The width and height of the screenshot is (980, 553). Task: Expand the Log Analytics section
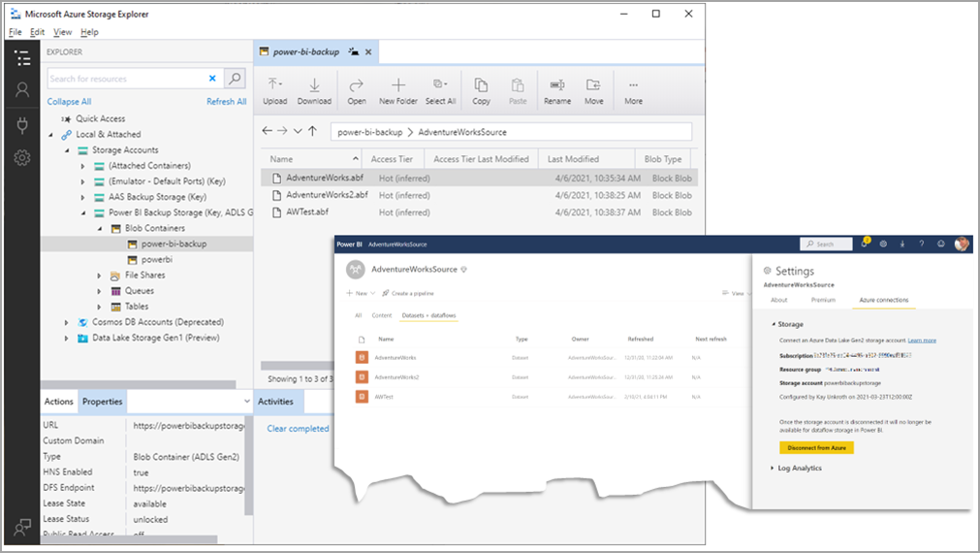coord(774,468)
